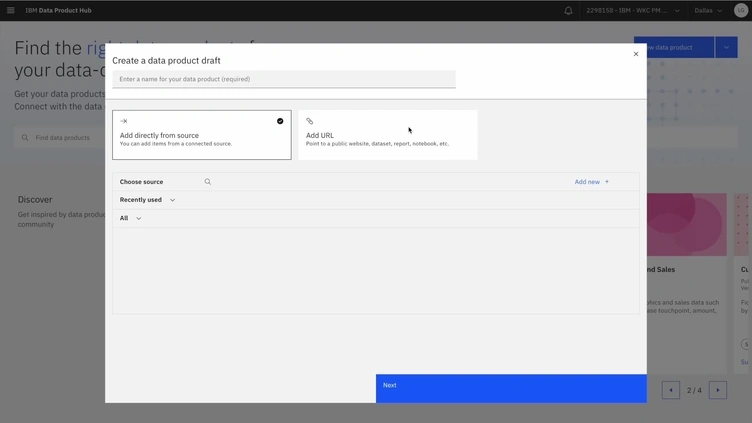Click the 2 / 4 page indicator
The height and width of the screenshot is (423, 752).
[694, 390]
